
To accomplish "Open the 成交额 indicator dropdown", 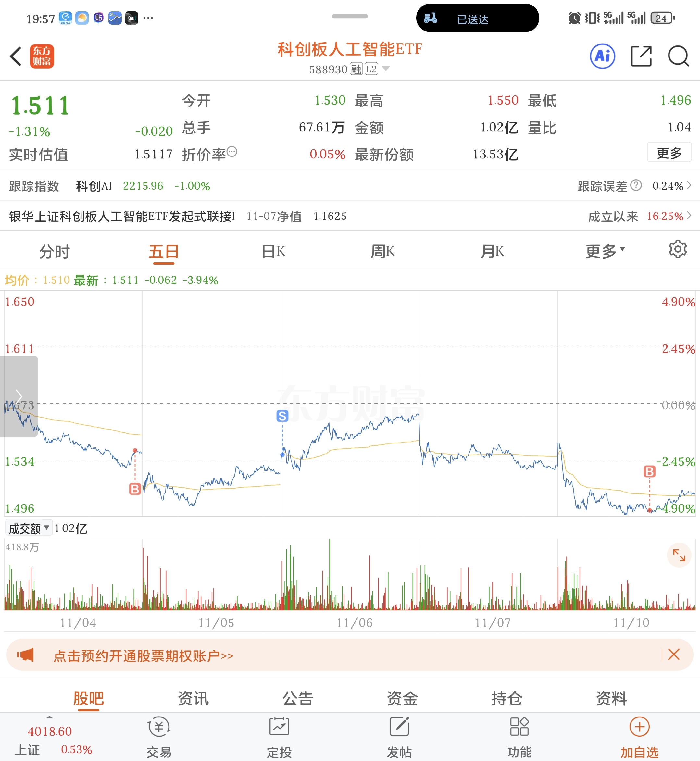I will pos(29,529).
